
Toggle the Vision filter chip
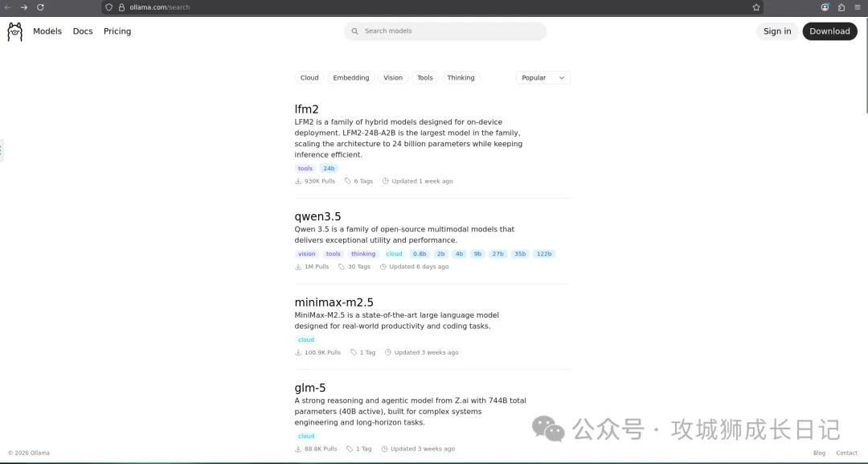point(393,78)
